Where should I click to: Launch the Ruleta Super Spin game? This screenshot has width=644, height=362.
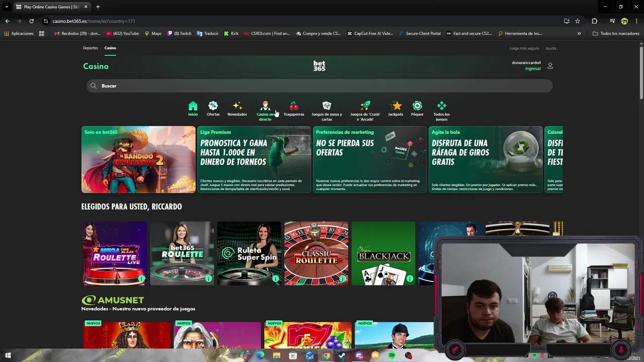(x=249, y=253)
